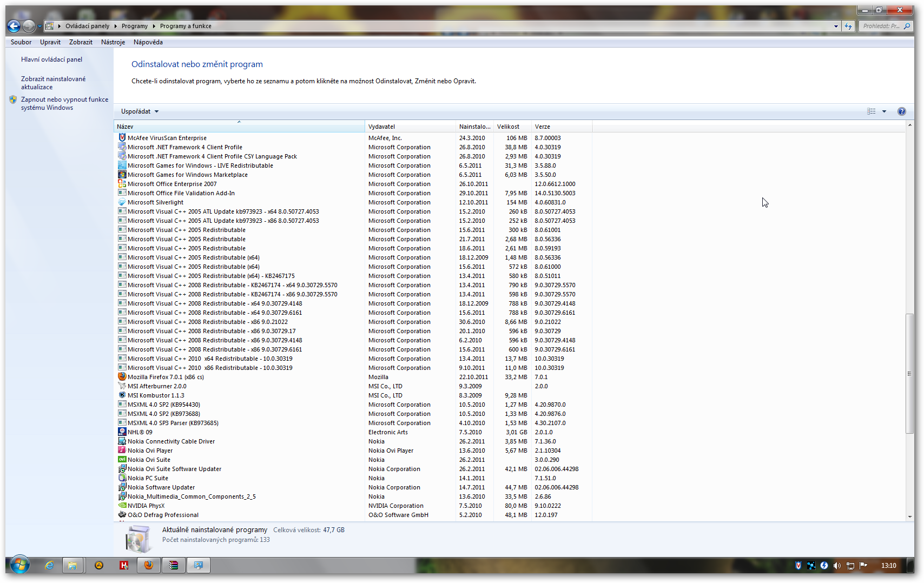Open the Windows Start menu orb
The height and width of the screenshot is (583, 924).
point(20,565)
